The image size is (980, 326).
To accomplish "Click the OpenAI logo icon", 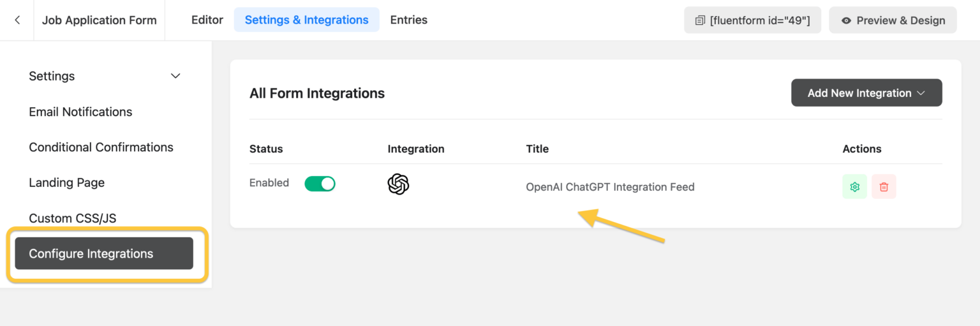I will point(398,184).
